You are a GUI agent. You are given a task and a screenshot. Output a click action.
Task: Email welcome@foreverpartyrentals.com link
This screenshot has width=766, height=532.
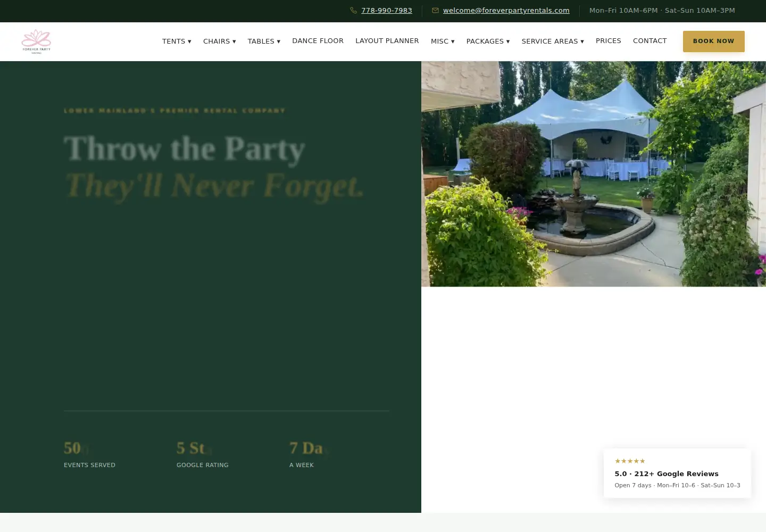point(506,11)
